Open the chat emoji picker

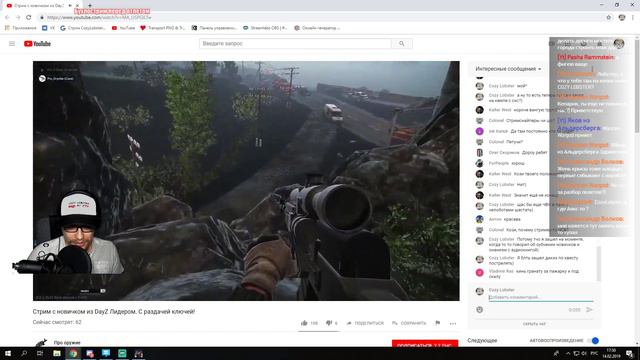[x=480, y=310]
